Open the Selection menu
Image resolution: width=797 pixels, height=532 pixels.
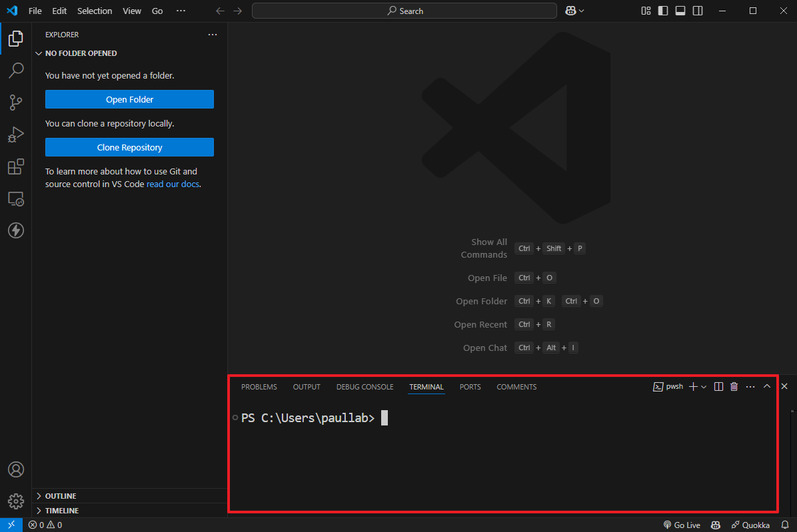coord(95,11)
